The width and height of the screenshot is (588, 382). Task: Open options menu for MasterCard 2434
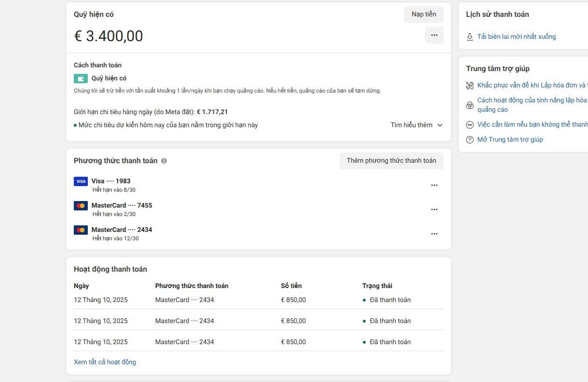click(x=434, y=234)
